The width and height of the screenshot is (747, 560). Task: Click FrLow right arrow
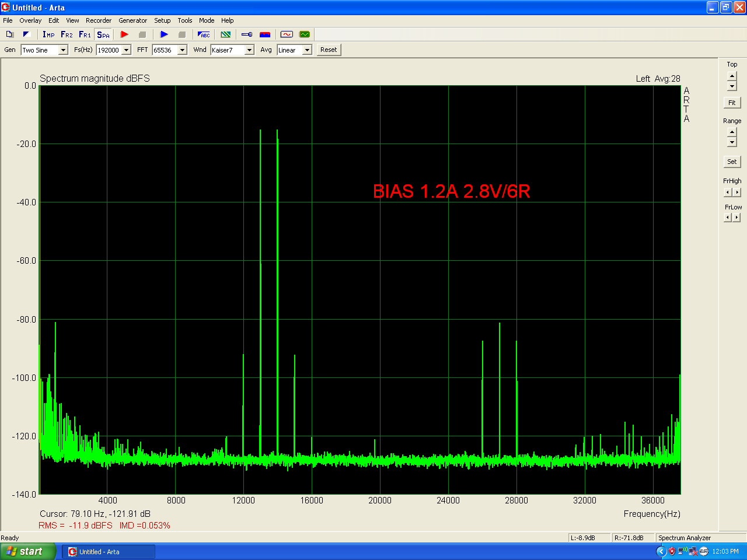(737, 218)
